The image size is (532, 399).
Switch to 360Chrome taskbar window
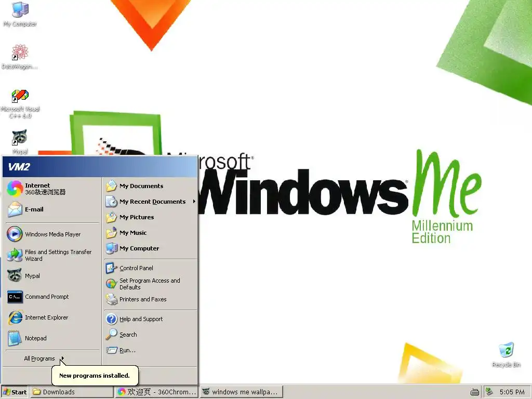coord(157,392)
